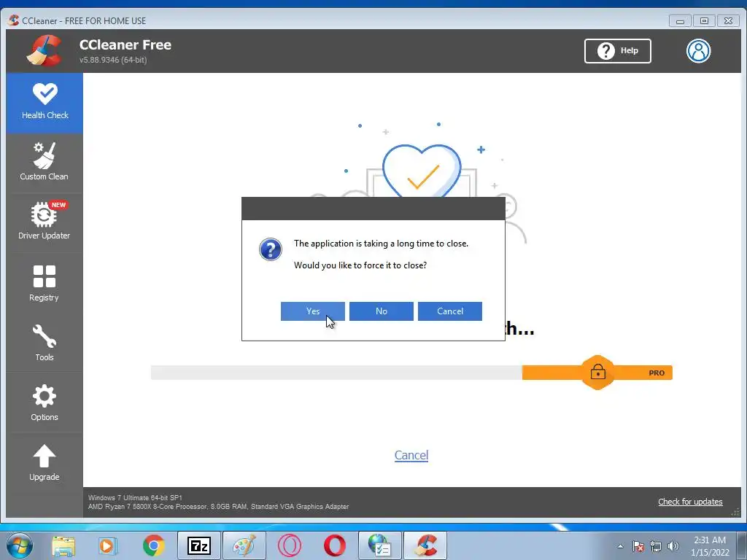Open the Help button
The height and width of the screenshot is (560, 747).
tap(617, 50)
